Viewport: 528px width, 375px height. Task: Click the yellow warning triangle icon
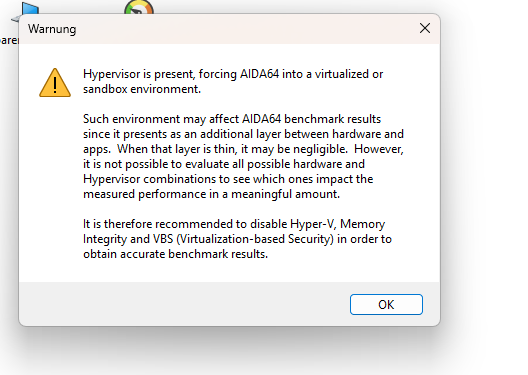point(55,83)
